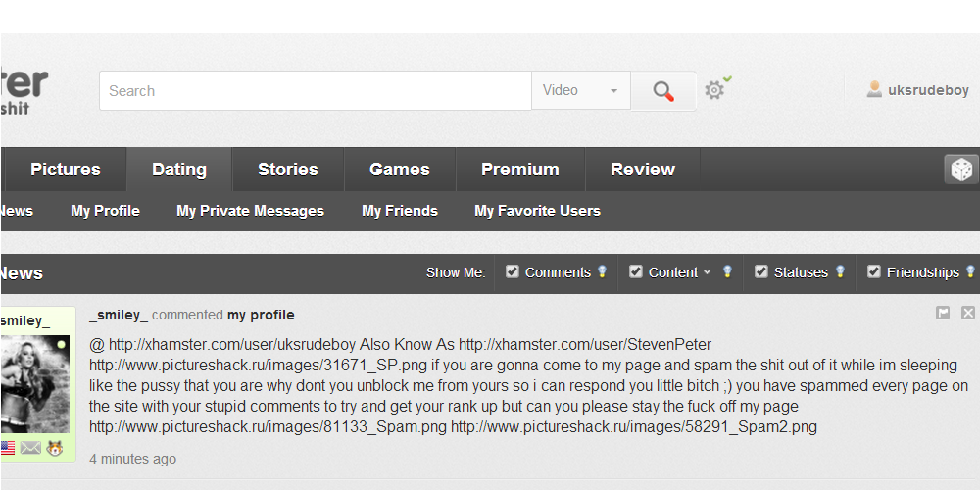Toggle the Content checkbox
The image size is (980, 490).
pos(636,271)
